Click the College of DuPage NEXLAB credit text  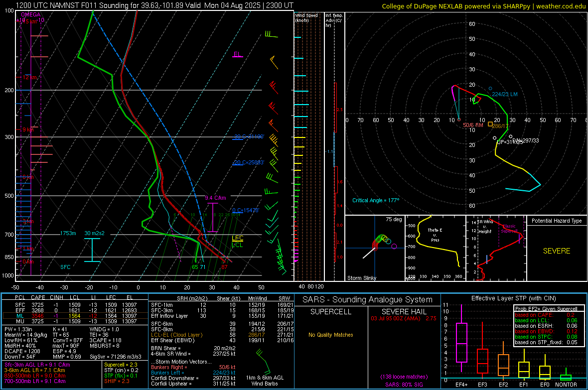483,6
